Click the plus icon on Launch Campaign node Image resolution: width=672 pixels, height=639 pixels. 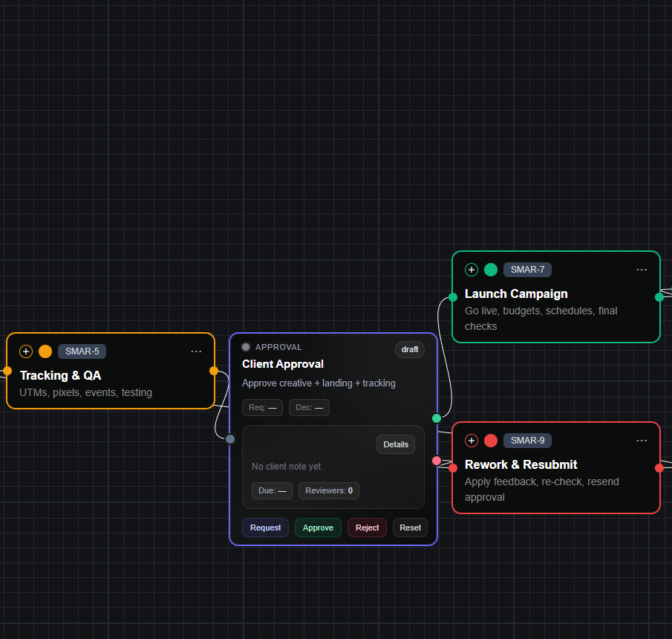472,270
